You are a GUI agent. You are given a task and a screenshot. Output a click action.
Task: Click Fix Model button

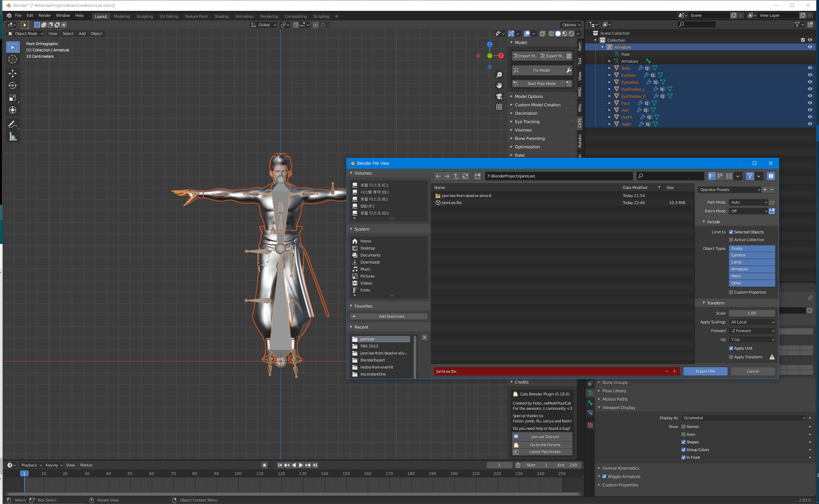[539, 70]
